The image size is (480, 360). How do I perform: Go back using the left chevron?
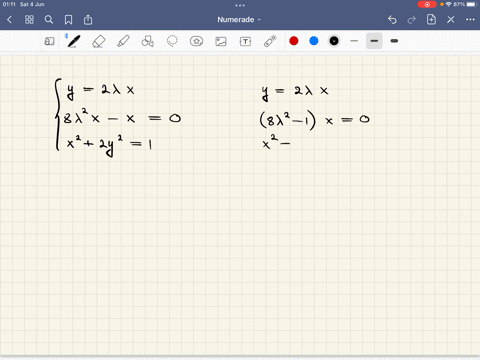tap(9, 20)
